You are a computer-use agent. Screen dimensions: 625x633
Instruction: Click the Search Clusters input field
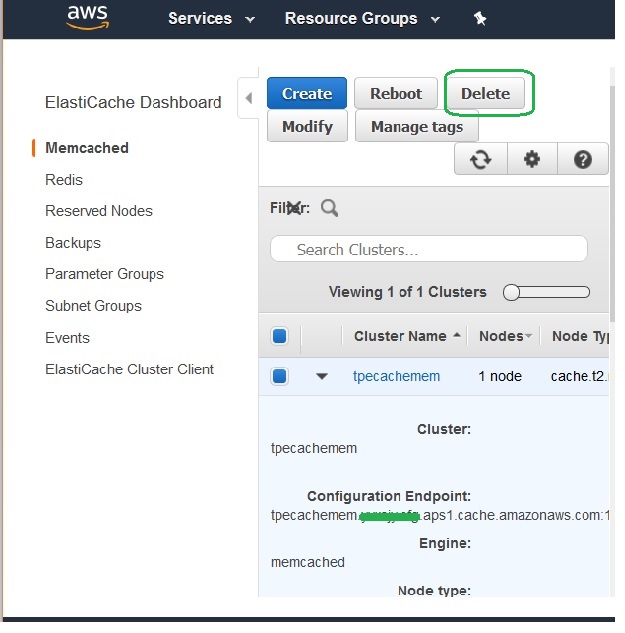pyautogui.click(x=429, y=249)
